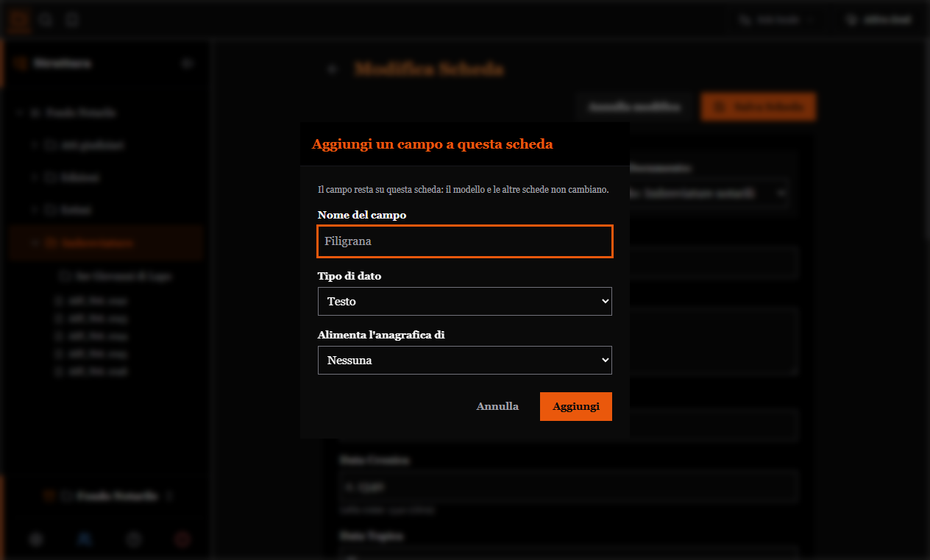Open the Alimenta l'anagrafica di dropdown

click(x=465, y=361)
